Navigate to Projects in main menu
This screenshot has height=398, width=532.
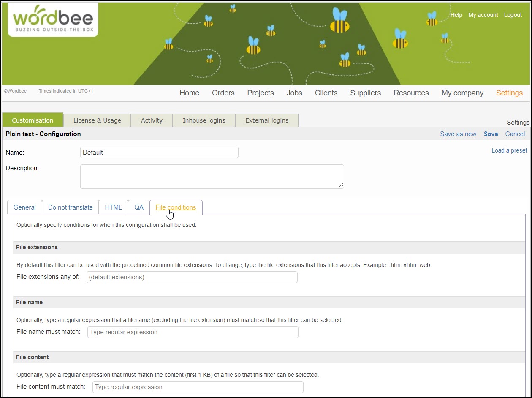click(260, 93)
